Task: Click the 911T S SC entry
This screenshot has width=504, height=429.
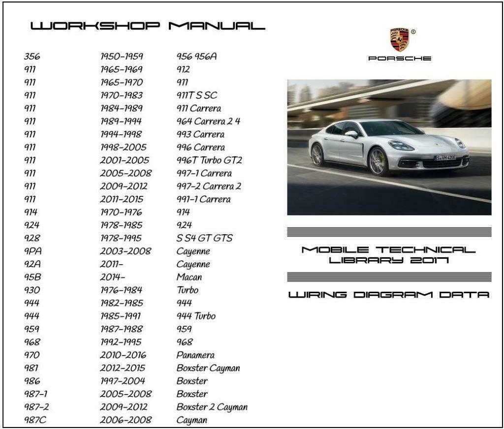Action: click(196, 95)
